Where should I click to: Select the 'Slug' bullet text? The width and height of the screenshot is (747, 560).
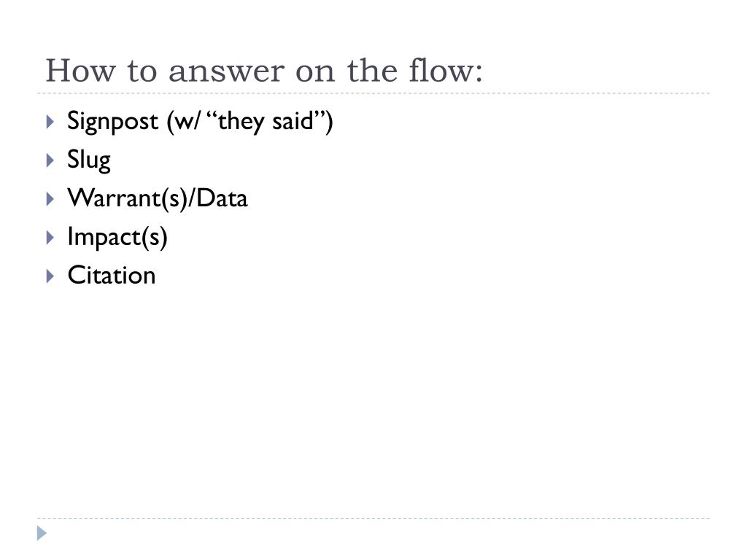89,160
